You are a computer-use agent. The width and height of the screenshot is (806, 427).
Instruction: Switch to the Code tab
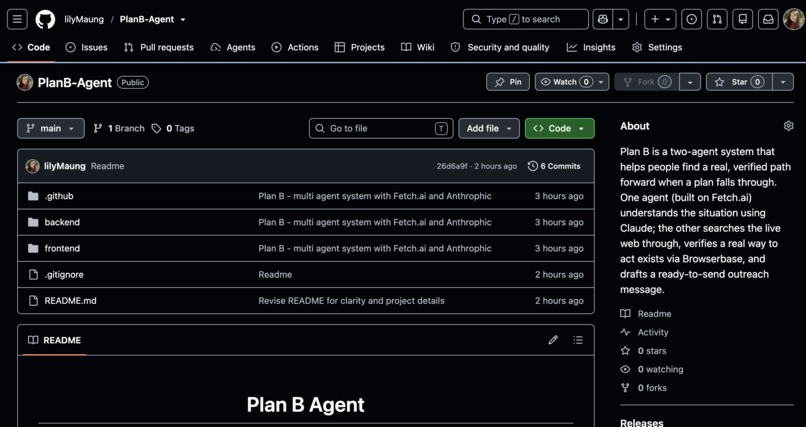pos(31,47)
